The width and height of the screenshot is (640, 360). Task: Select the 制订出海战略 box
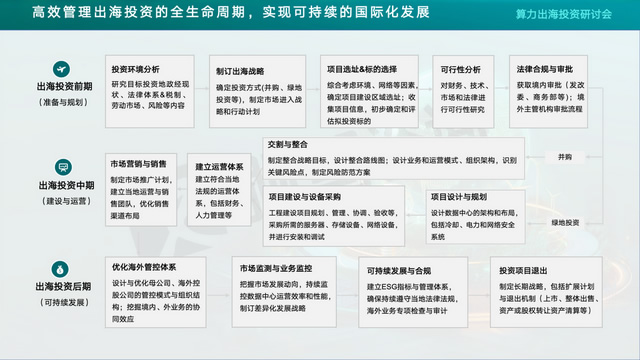258,91
